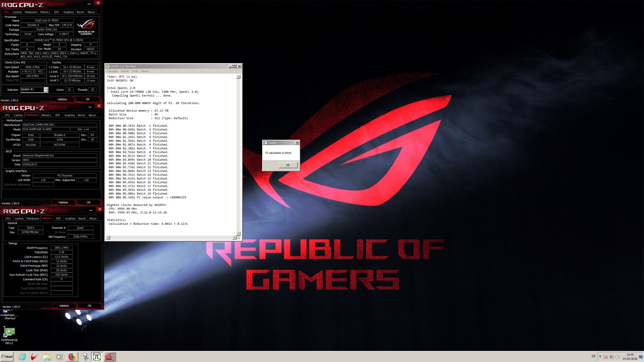Open Windows Explorer folder icon in taskbar
The image size is (644, 362).
click(x=47, y=356)
